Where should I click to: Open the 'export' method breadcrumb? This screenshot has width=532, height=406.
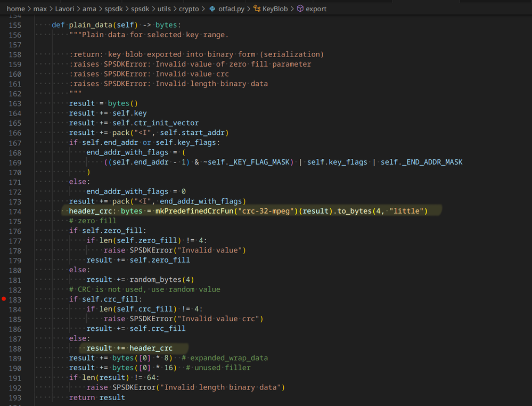coord(316,9)
